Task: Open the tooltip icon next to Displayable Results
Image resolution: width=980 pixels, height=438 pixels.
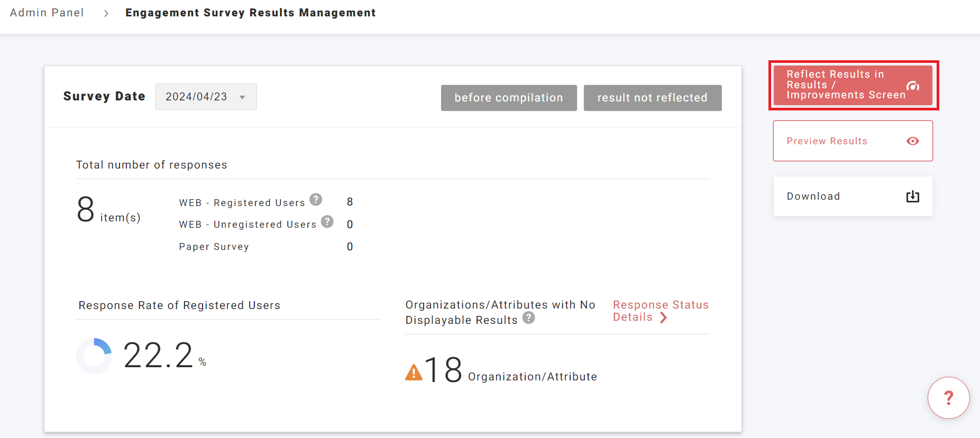Action: tap(528, 318)
